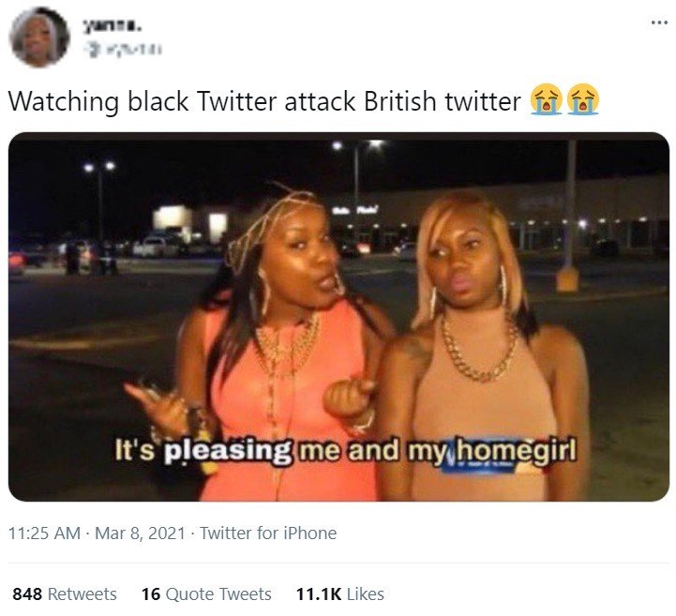Open the attached meme image
676x616 pixels.
338,317
